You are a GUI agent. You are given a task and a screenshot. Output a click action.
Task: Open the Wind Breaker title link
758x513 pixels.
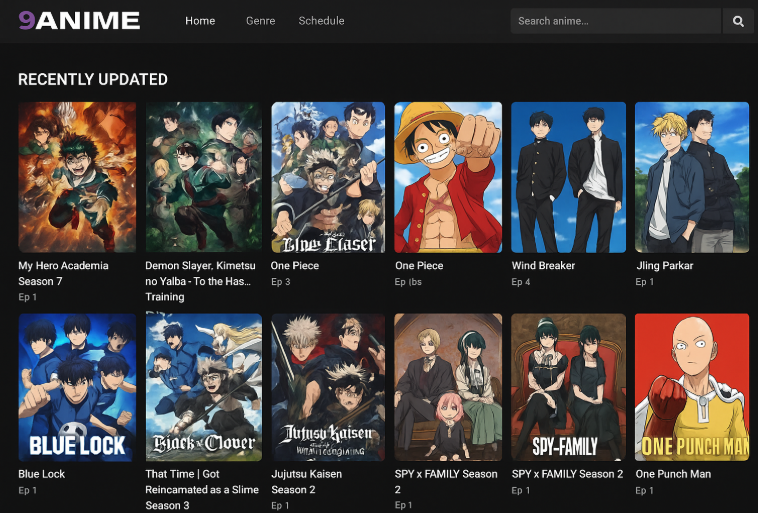tap(542, 266)
